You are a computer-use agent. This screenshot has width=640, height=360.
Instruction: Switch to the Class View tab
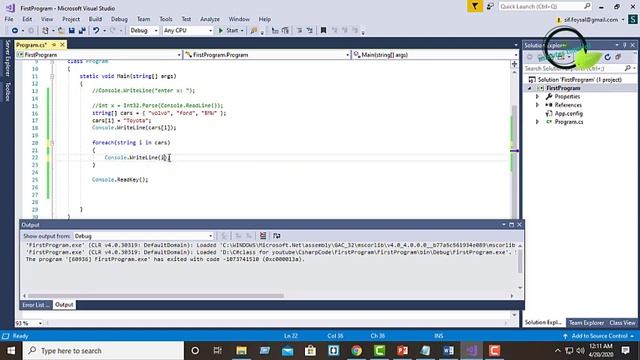pos(622,322)
